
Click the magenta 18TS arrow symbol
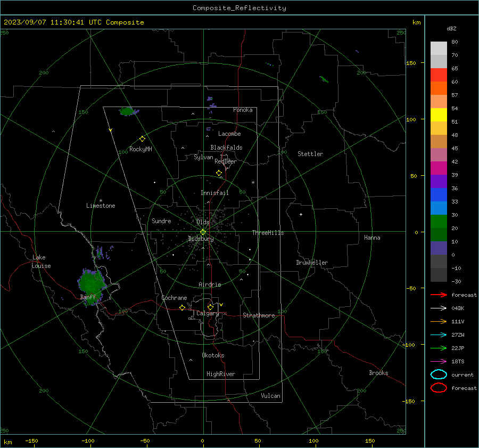point(439,362)
